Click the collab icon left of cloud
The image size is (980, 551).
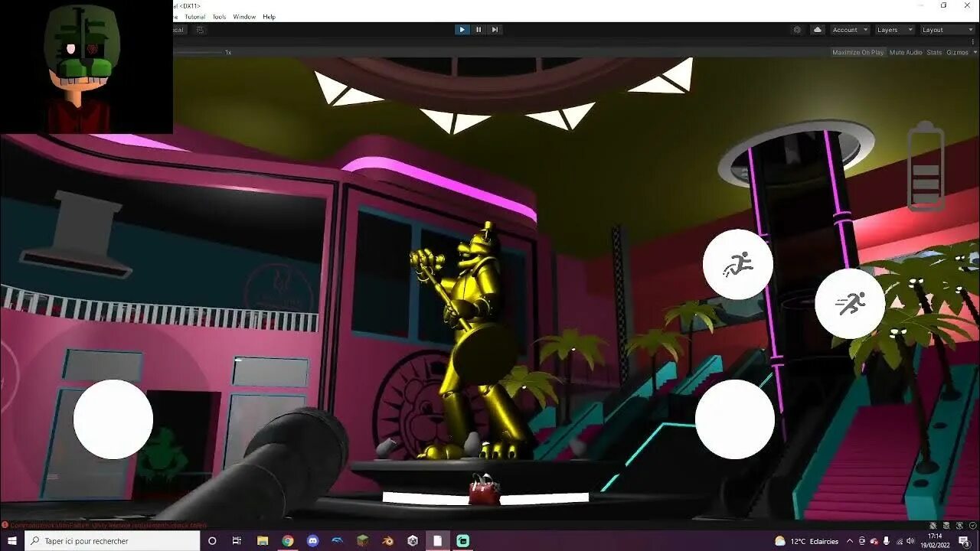797,30
